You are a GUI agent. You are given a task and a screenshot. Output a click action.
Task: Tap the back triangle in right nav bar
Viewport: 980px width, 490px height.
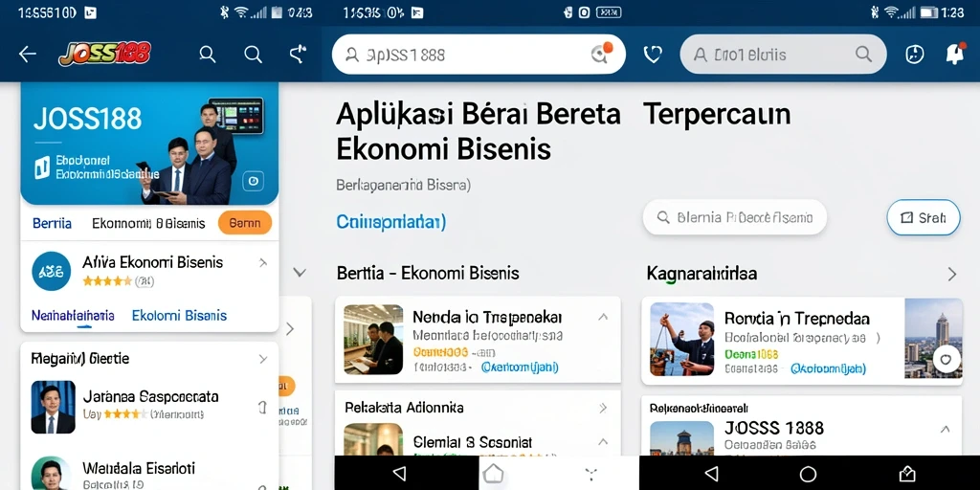tap(711, 473)
